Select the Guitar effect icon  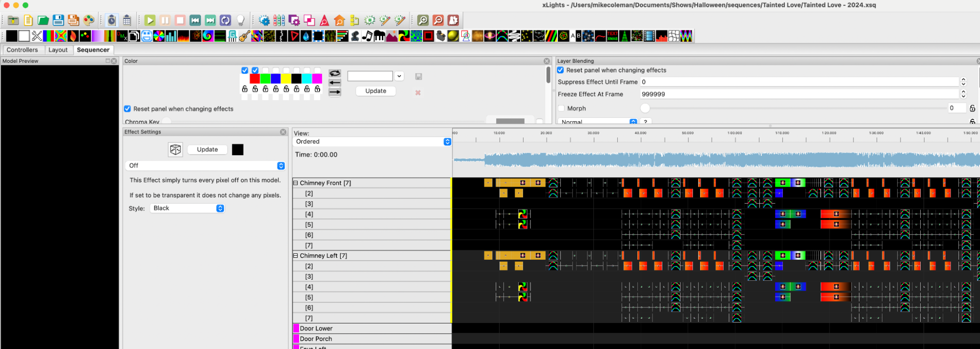click(245, 36)
